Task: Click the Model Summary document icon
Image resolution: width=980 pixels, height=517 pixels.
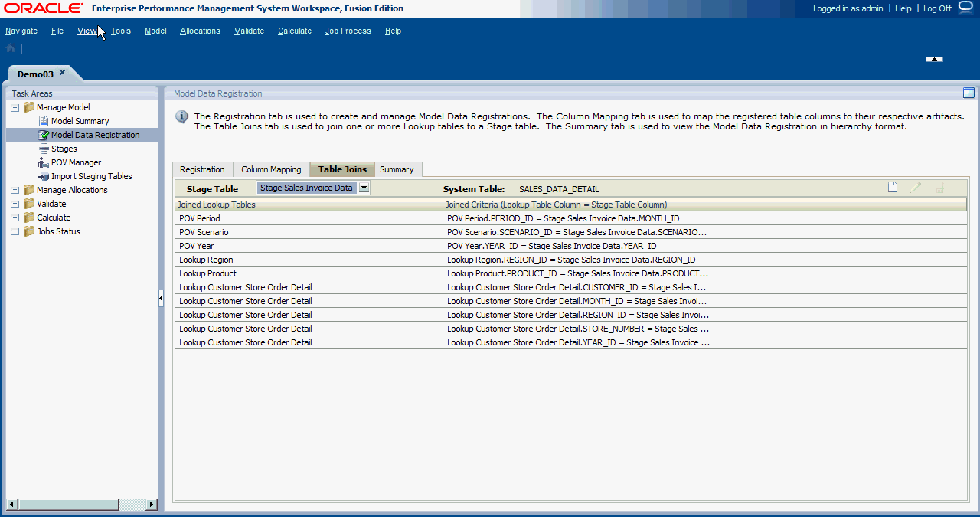Action: pyautogui.click(x=44, y=121)
